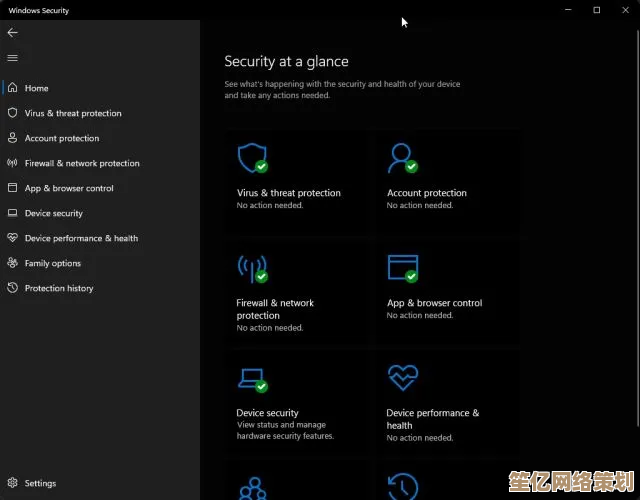Click the back arrow in the sidebar
Screen dimensions: 640x500
coord(13,32)
